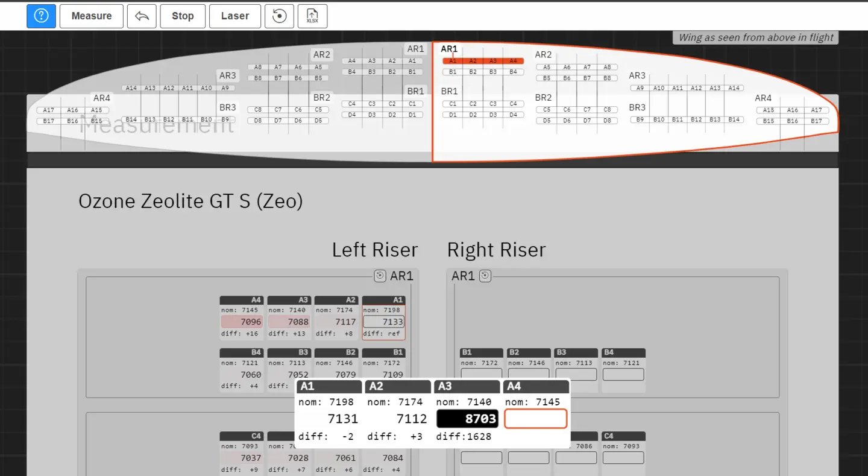Viewport: 868px width, 476px height.
Task: Click the reference value 7133 for A1
Action: point(383,322)
